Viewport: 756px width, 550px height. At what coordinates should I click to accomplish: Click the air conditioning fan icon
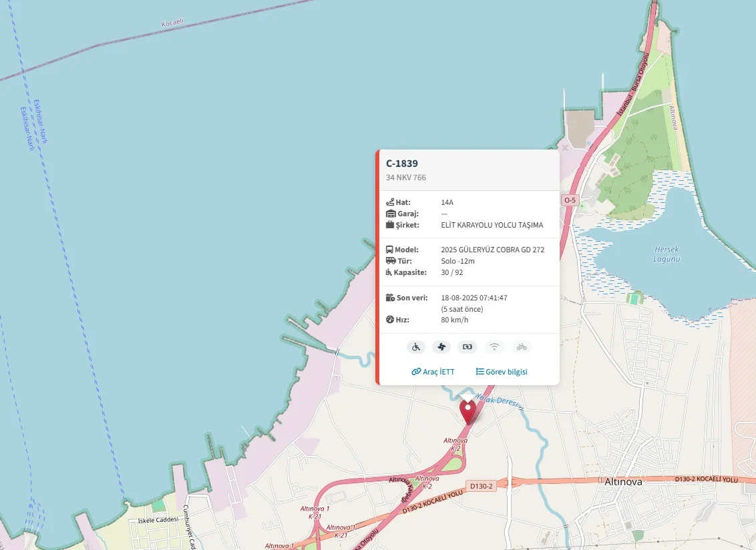click(x=441, y=346)
